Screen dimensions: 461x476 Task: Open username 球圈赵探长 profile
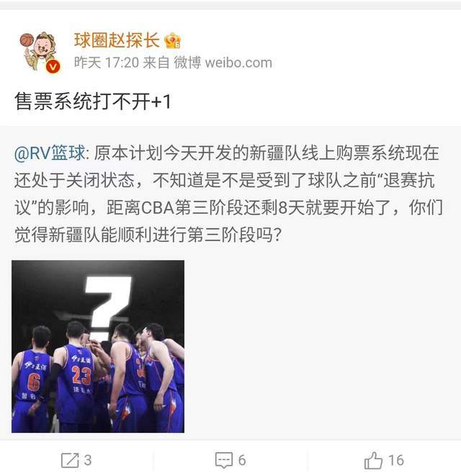coord(117,40)
